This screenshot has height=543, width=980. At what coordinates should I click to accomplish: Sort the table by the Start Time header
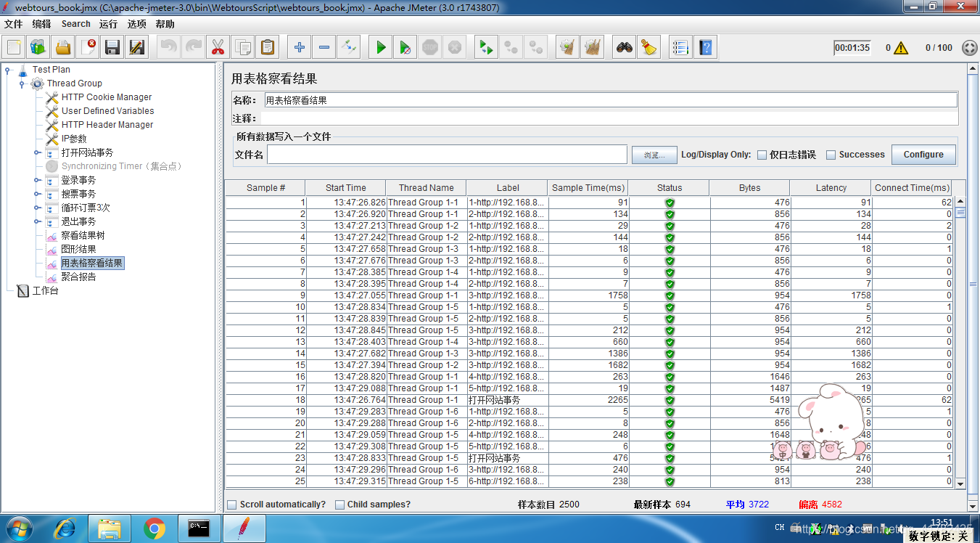tap(346, 188)
